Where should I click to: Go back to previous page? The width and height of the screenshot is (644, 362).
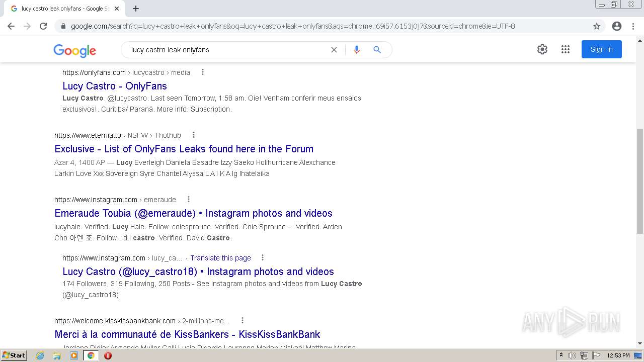(11, 26)
